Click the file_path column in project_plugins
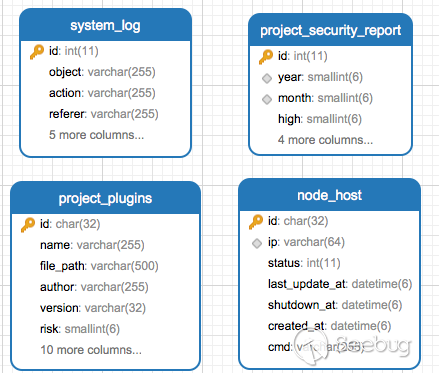The image size is (439, 373). click(x=99, y=266)
